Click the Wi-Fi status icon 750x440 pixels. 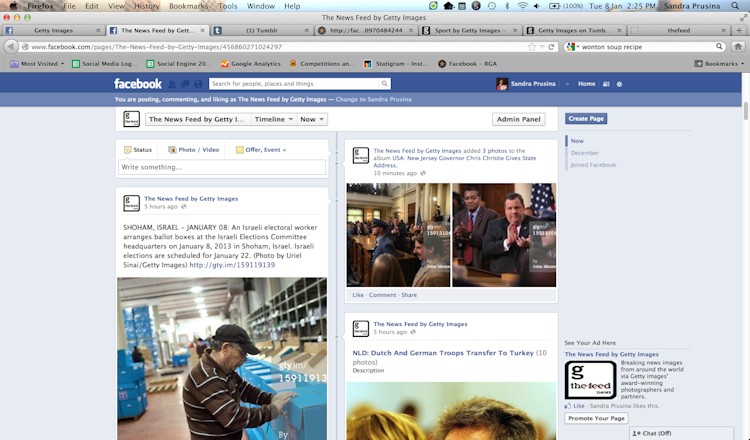(x=523, y=6)
